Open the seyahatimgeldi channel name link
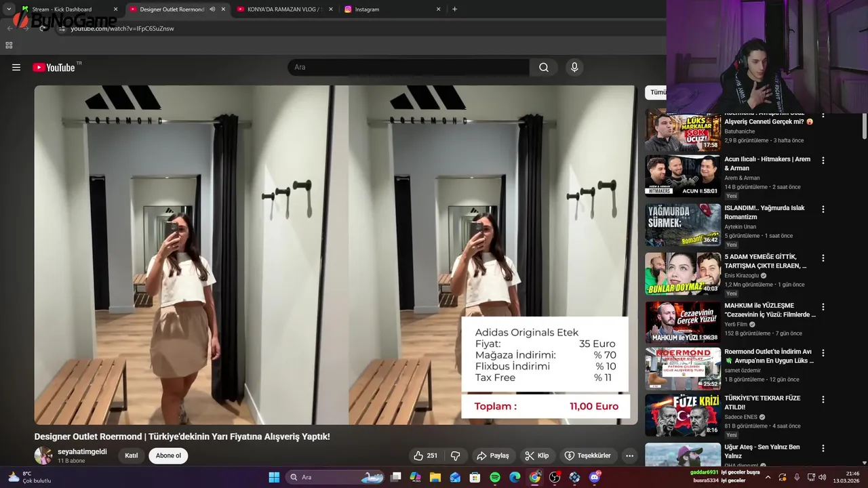Image resolution: width=868 pixels, height=488 pixels. 82,451
